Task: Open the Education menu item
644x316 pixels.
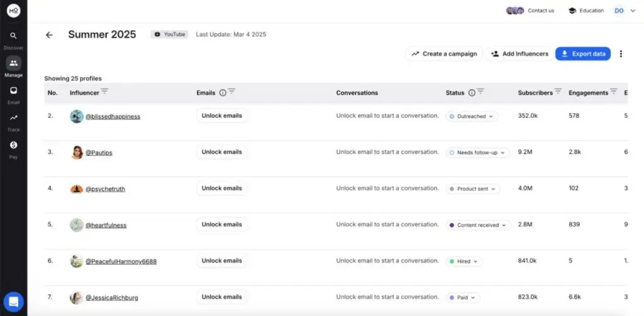Action: [x=586, y=11]
